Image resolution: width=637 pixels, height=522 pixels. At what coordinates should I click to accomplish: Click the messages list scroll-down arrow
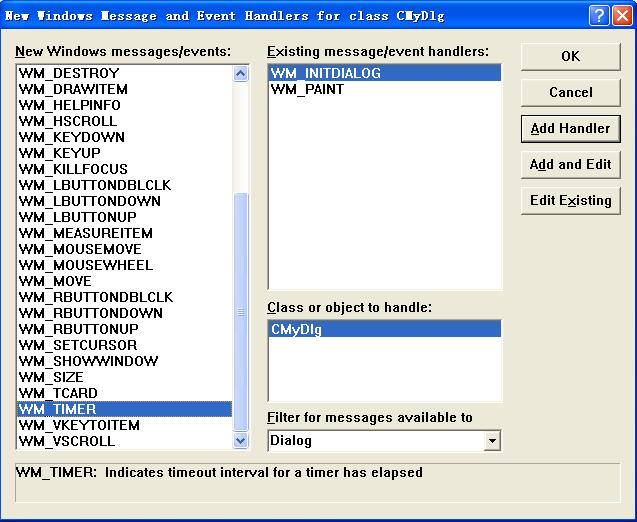(x=240, y=440)
